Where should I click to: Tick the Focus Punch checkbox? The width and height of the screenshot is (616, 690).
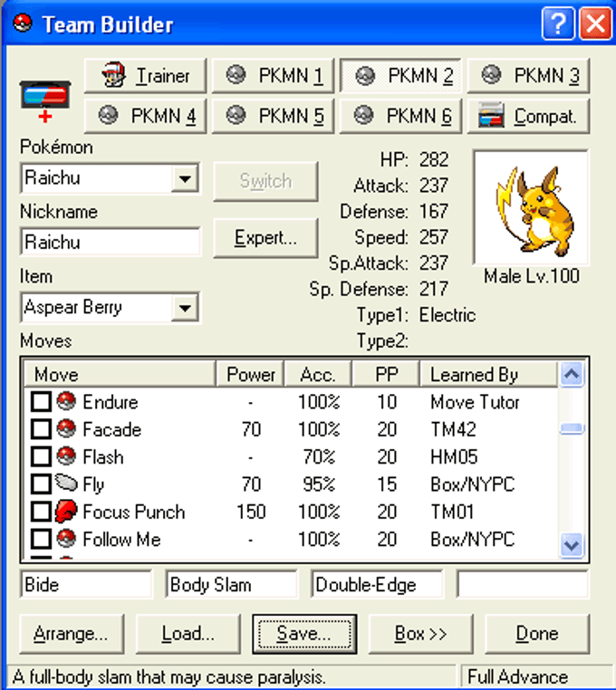[x=41, y=512]
